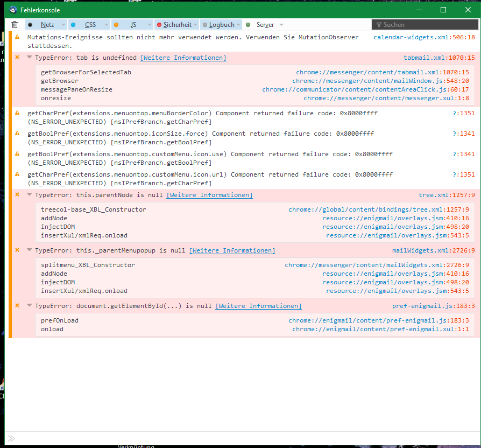Image resolution: width=481 pixels, height=448 pixels.
Task: Toggle the JS filter button
Action: pyautogui.click(x=128, y=25)
